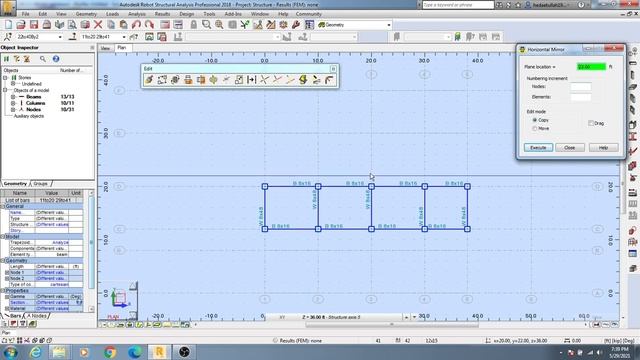
Task: Copy selection using the Copy toolbar icon
Action: tap(111, 25)
